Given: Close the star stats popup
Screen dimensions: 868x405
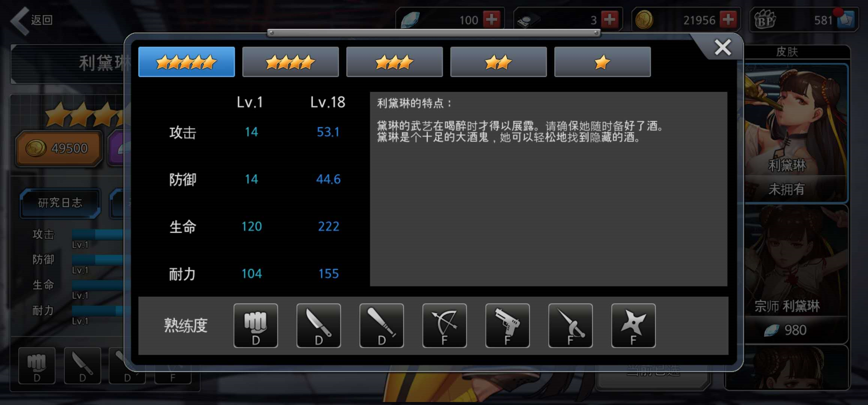Looking at the screenshot, I should pyautogui.click(x=723, y=48).
